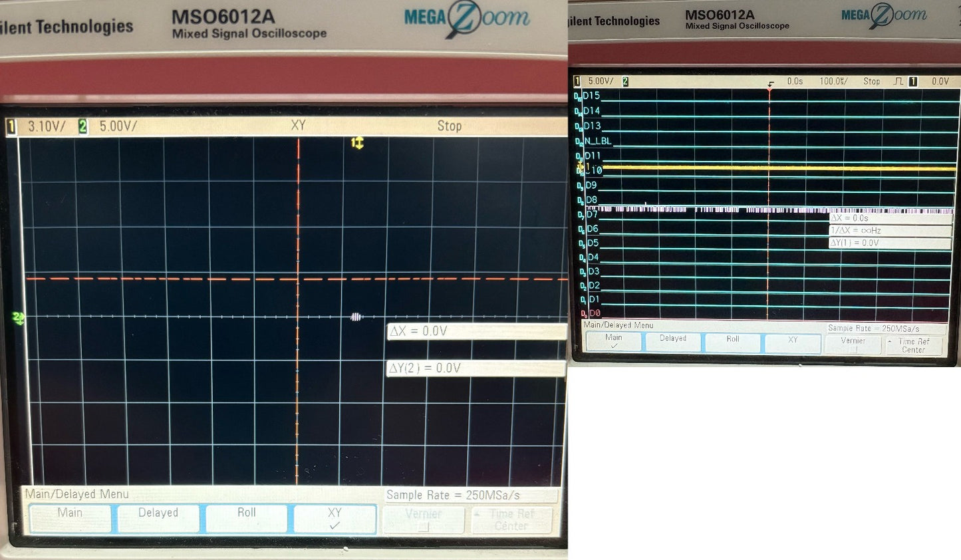Click the Stop acquisition status indicator
The height and width of the screenshot is (560, 961).
[449, 126]
